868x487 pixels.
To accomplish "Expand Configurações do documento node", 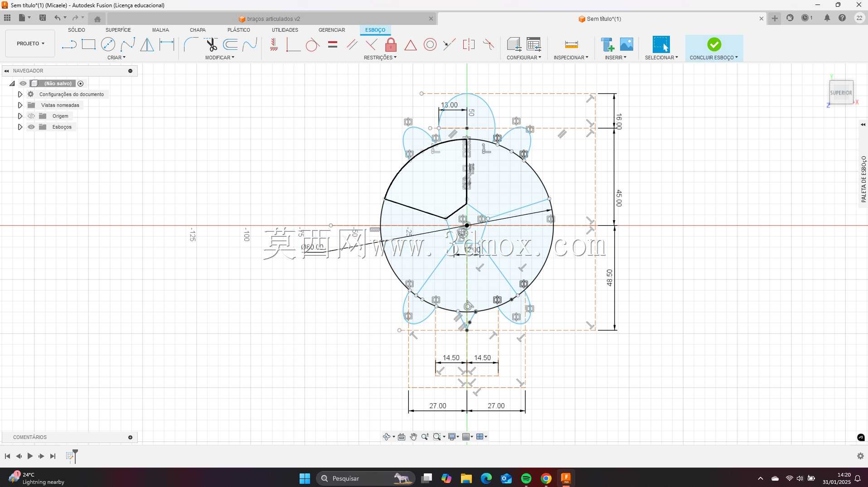I will click(20, 94).
